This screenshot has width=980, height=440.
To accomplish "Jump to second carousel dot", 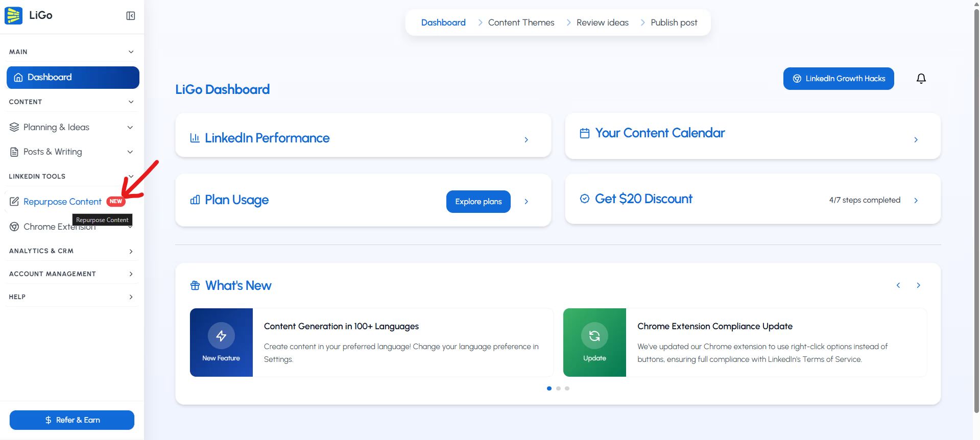I will click(558, 388).
